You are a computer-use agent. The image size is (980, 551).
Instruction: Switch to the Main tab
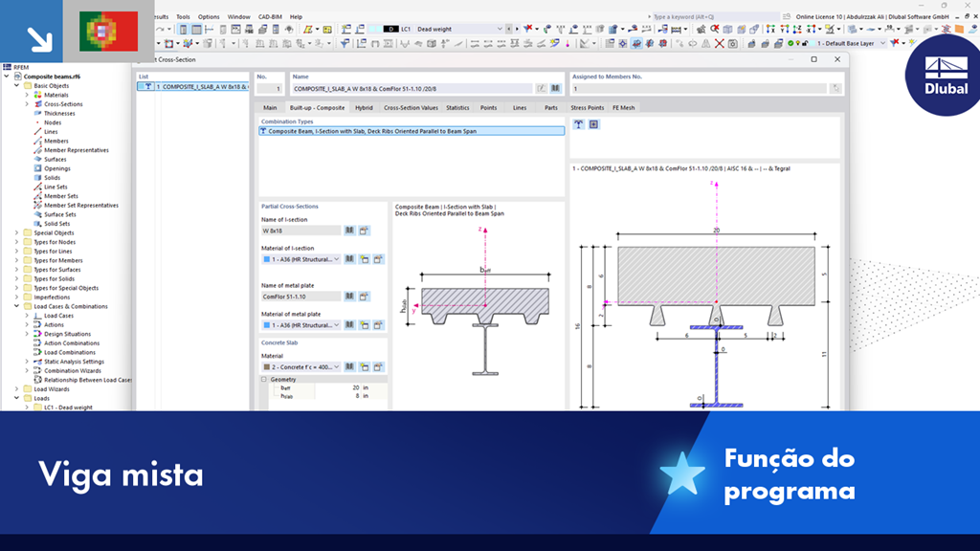pyautogui.click(x=270, y=107)
